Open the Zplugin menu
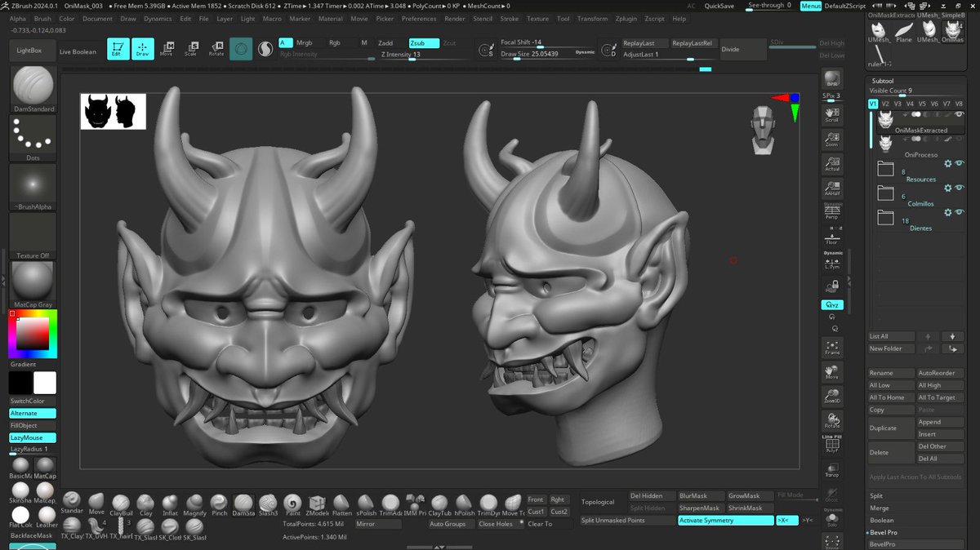980x550 pixels. pyautogui.click(x=626, y=18)
